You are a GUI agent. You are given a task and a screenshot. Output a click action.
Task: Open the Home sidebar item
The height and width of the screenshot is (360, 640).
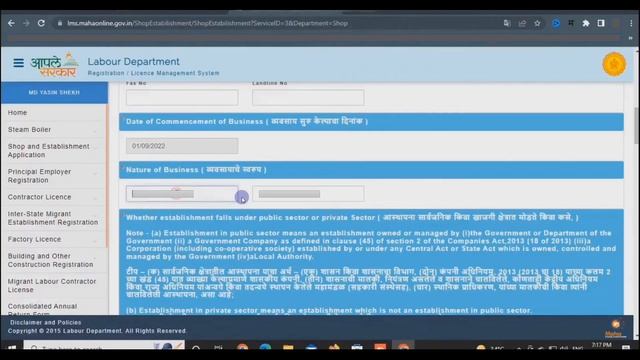point(18,112)
